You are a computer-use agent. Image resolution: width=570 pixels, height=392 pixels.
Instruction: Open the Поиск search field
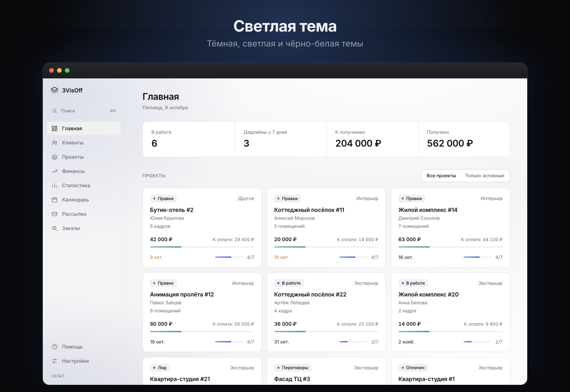click(84, 111)
